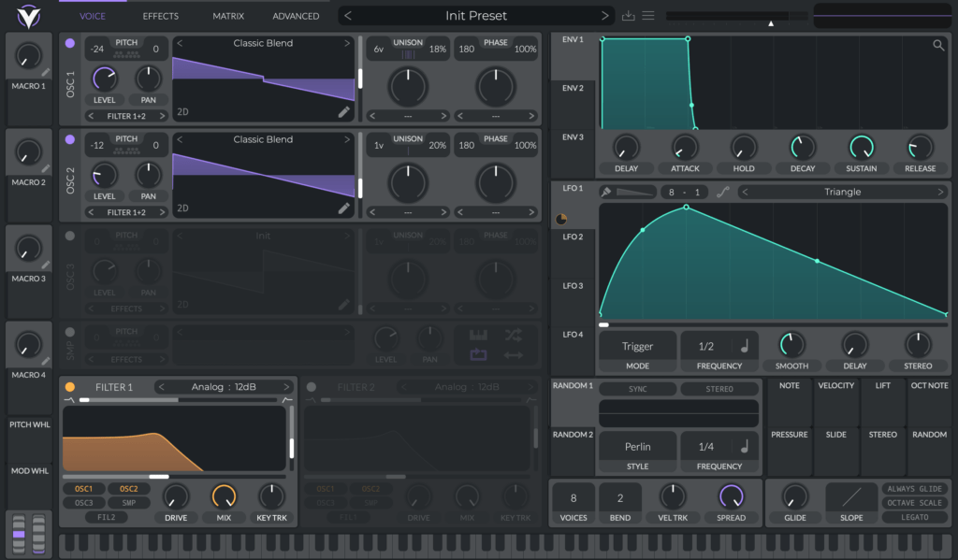The height and width of the screenshot is (560, 958).
Task: Enable ALWAYS GLIDE option
Action: (914, 489)
